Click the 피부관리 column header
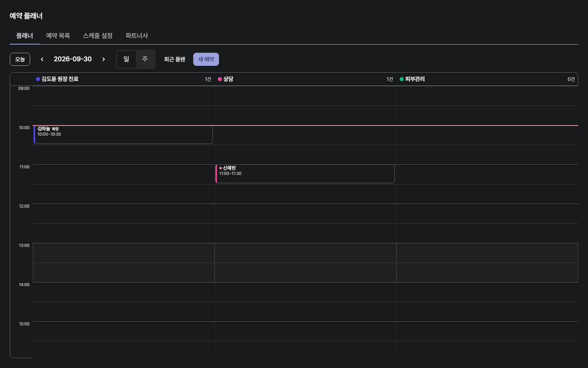Screen dimensions: 588x368 (487, 79)
